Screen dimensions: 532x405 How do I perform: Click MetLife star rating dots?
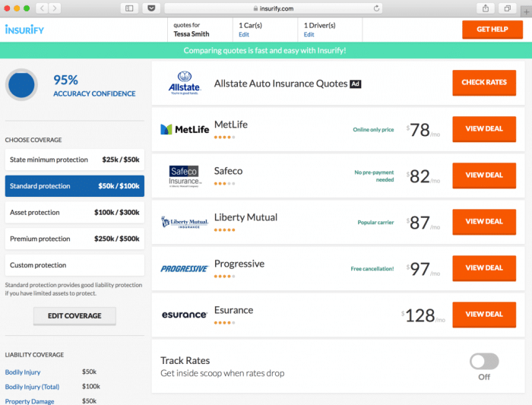(x=225, y=137)
